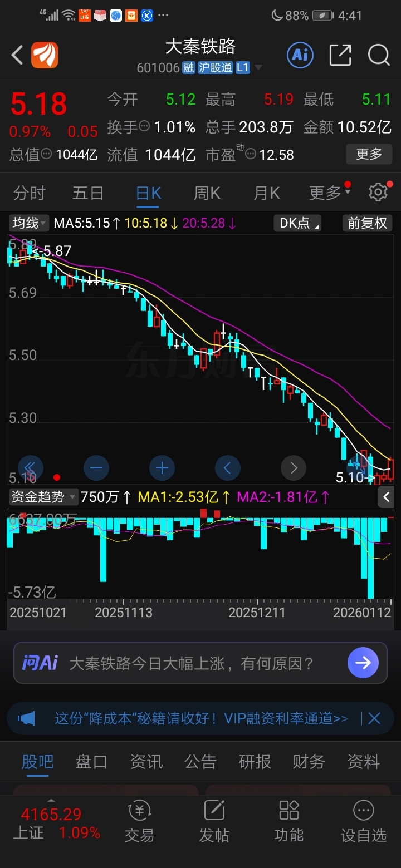This screenshot has width=401, height=868.
Task: Open the 资料 tab
Action: (x=364, y=761)
